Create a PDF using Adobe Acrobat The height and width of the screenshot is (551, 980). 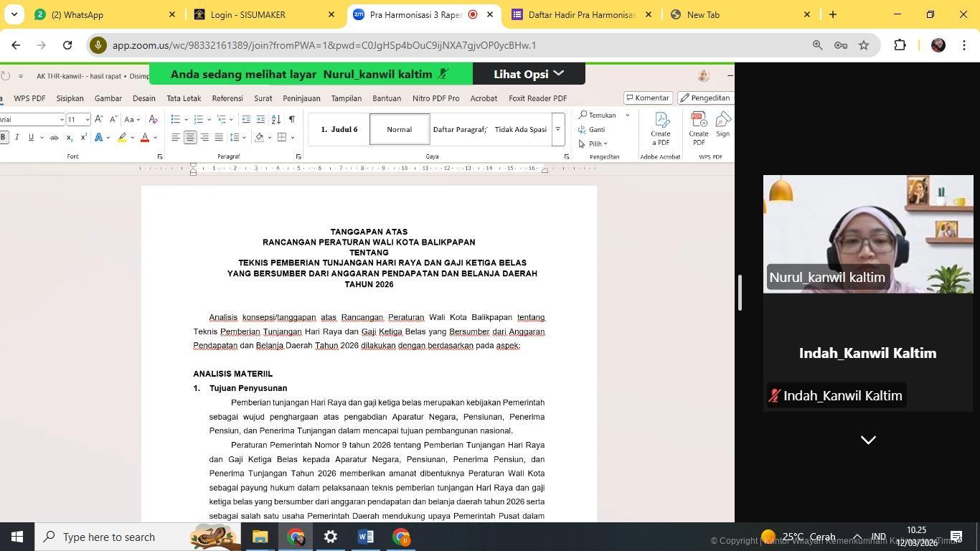click(661, 129)
